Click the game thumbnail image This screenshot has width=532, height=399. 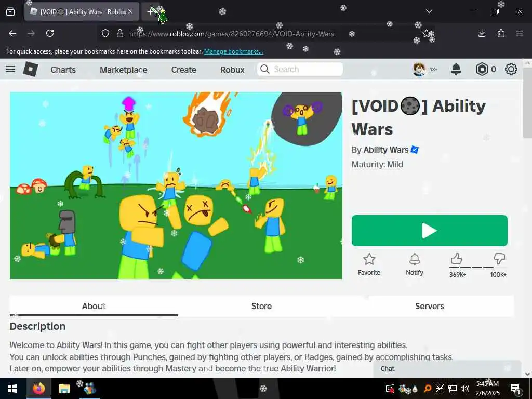click(x=176, y=185)
